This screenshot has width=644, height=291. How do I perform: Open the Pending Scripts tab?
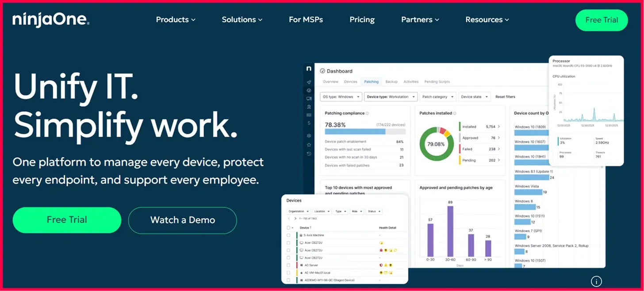[437, 82]
